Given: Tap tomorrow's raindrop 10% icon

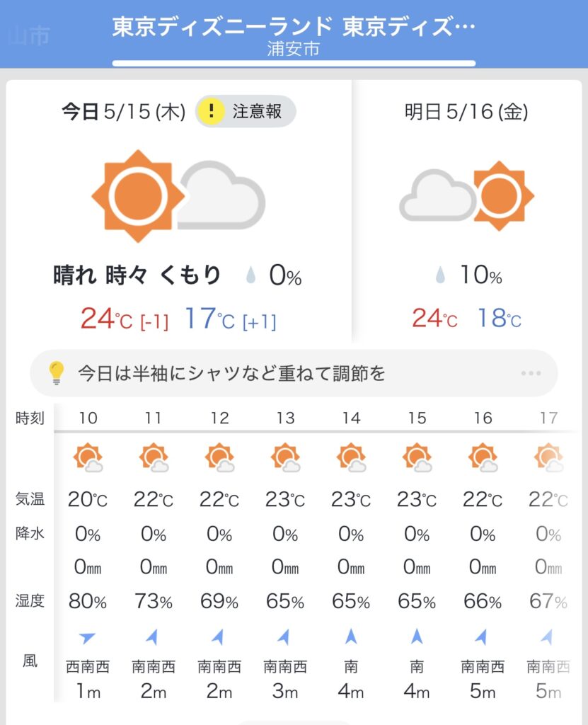Looking at the screenshot, I should (440, 275).
